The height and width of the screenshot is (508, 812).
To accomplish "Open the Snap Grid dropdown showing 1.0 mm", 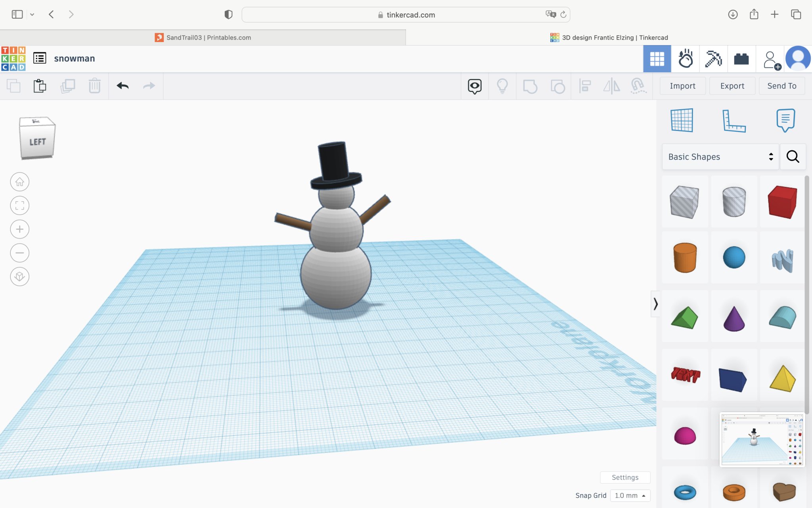I will (630, 495).
